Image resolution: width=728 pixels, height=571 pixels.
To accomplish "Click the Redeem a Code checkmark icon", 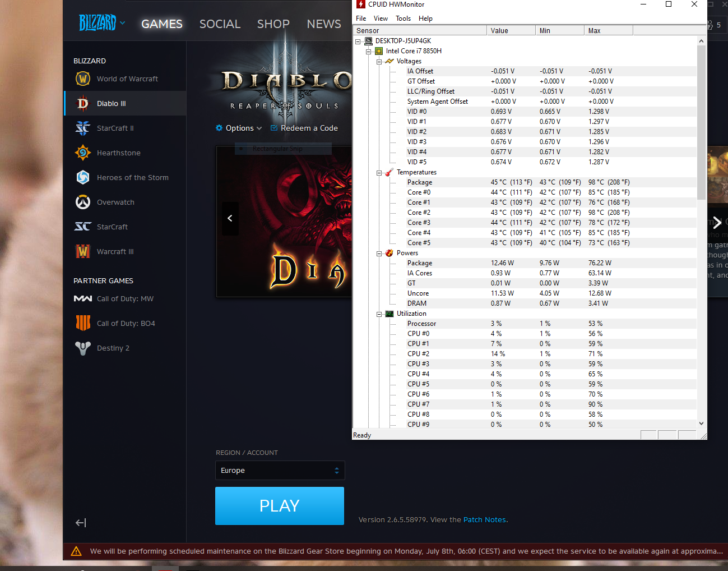I will 274,128.
